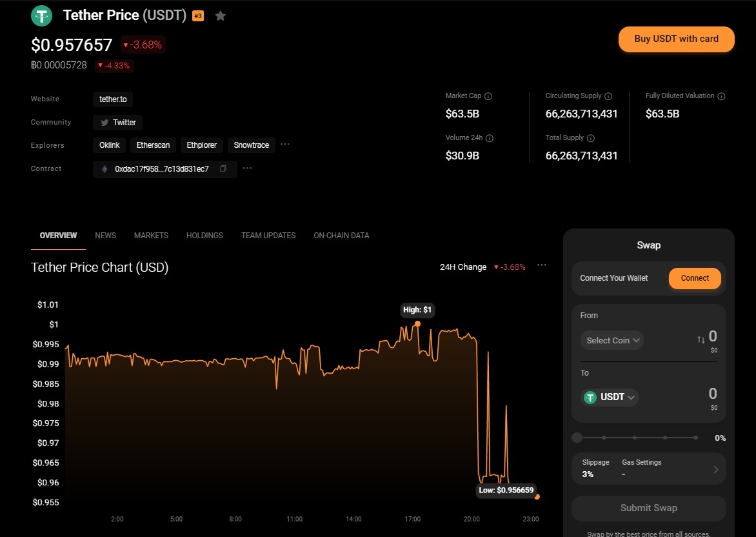Click the Total Supply info icon
Image resolution: width=756 pixels, height=537 pixels.
[x=591, y=138]
